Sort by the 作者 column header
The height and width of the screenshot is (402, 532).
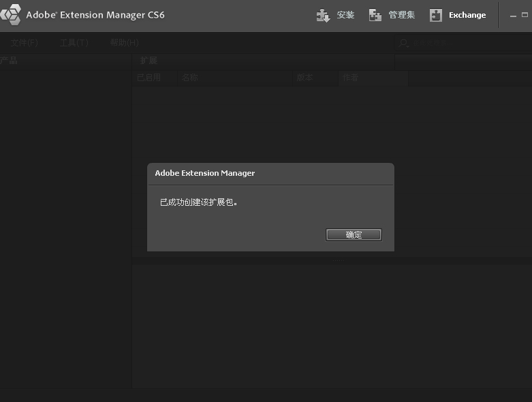click(373, 78)
